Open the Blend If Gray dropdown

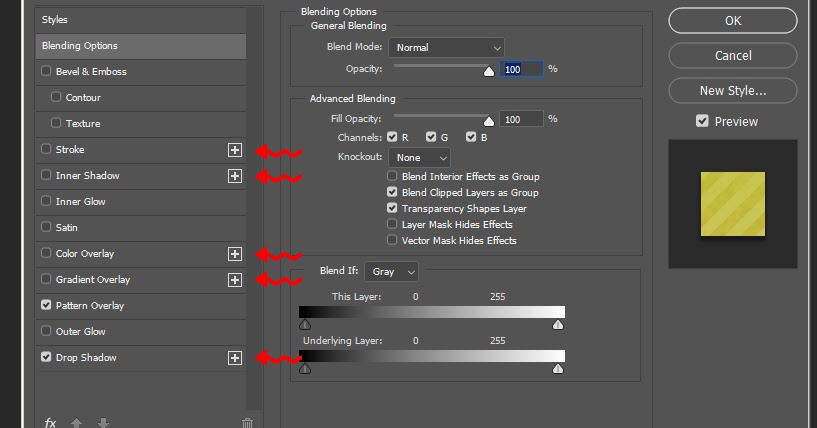(391, 272)
